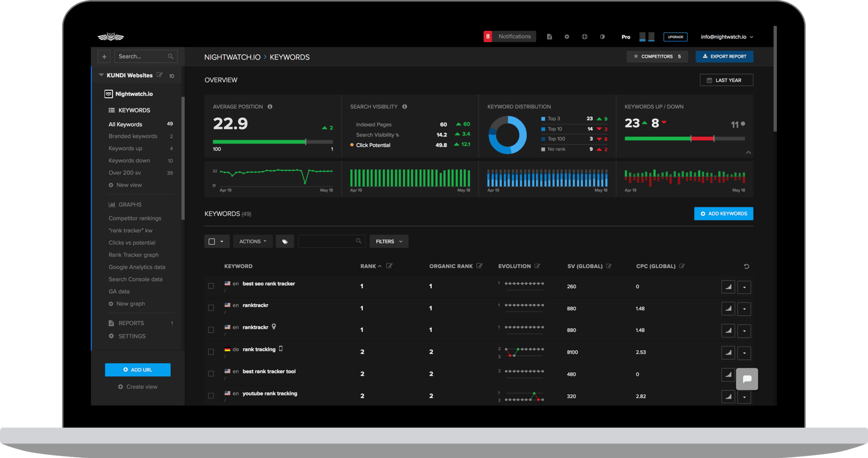Check the ranktrackr row with location pin

(211, 330)
